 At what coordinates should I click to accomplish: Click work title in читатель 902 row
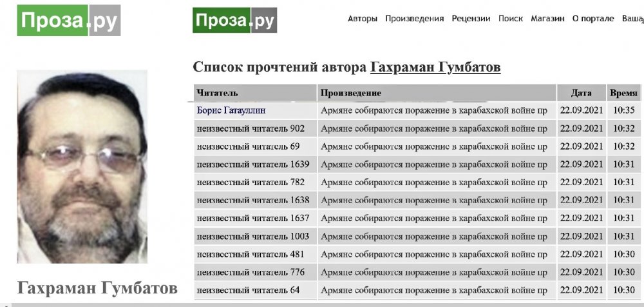[433, 128]
